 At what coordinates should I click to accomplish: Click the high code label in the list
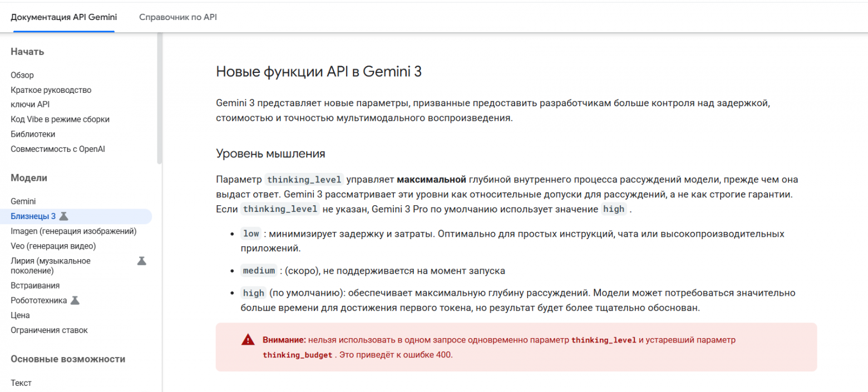point(254,293)
